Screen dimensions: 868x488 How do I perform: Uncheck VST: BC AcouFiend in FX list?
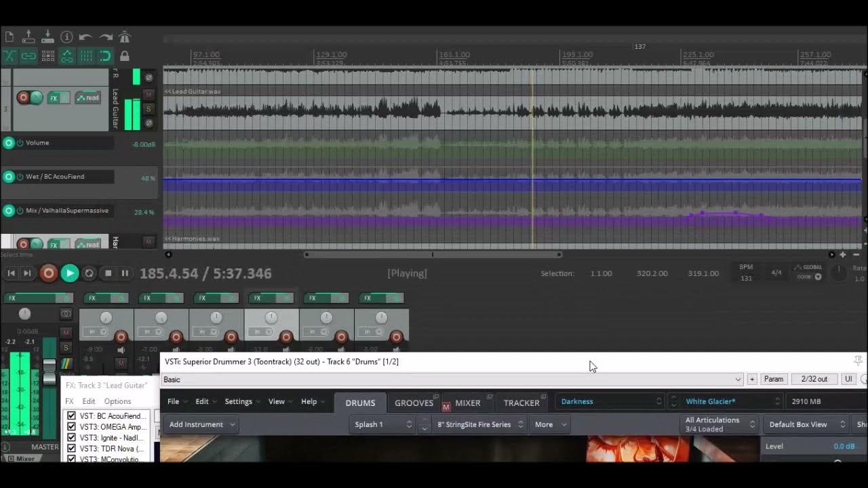[x=71, y=416]
